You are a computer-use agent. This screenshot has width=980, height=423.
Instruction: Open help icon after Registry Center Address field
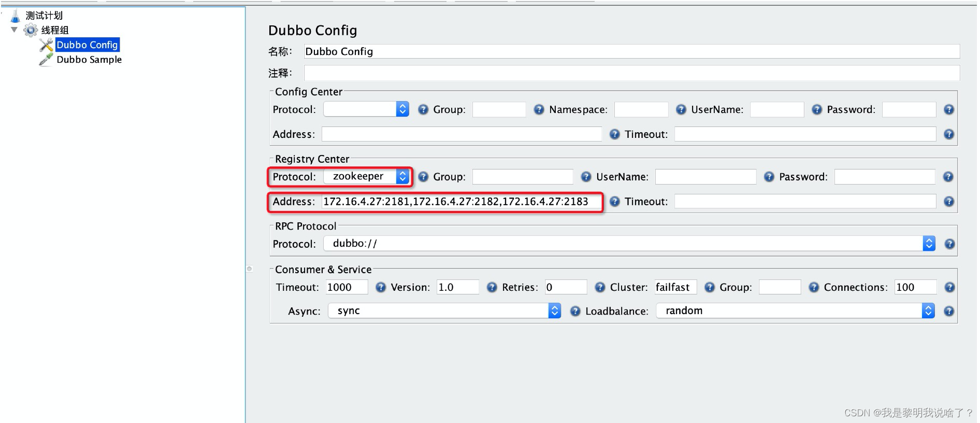(x=615, y=202)
